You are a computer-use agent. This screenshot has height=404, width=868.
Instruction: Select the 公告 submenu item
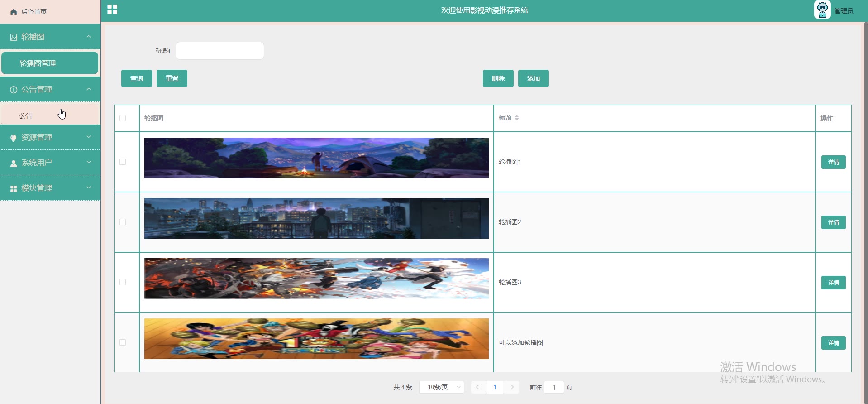click(50, 115)
